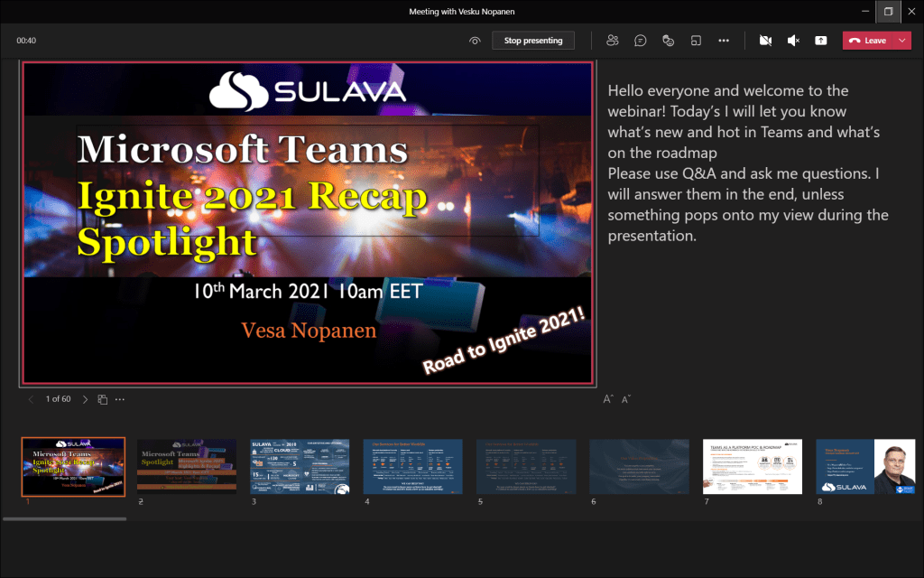Viewport: 924px width, 578px height.
Task: Leave the meeting with the red button
Action: coord(866,41)
